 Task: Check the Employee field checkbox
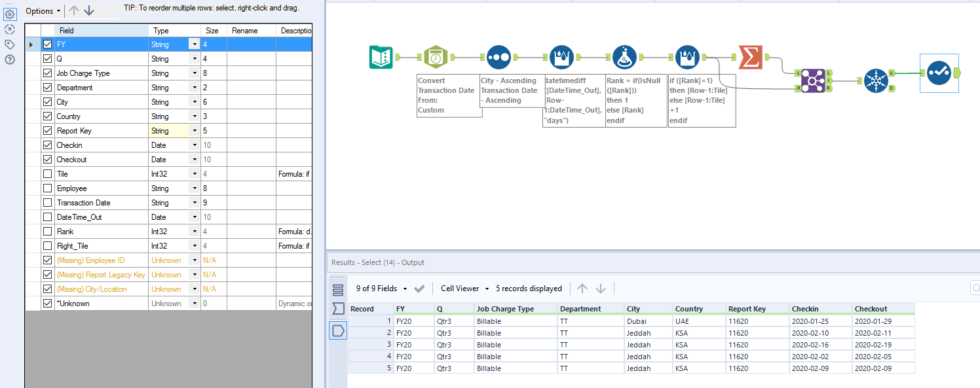[x=47, y=188]
